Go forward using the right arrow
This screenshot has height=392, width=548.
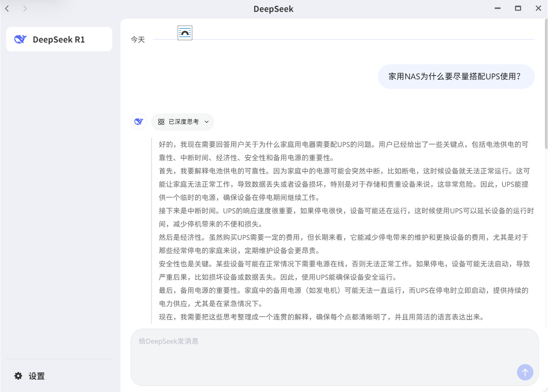pos(25,8)
